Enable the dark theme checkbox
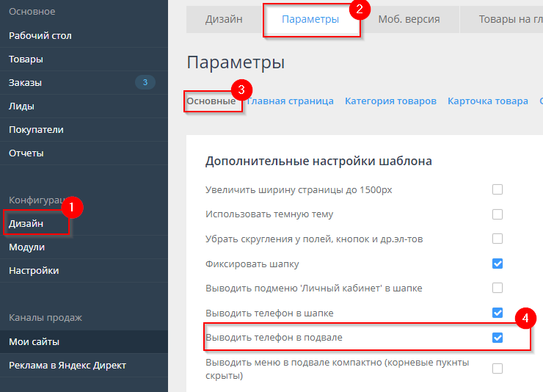This screenshot has width=543, height=392. point(498,214)
